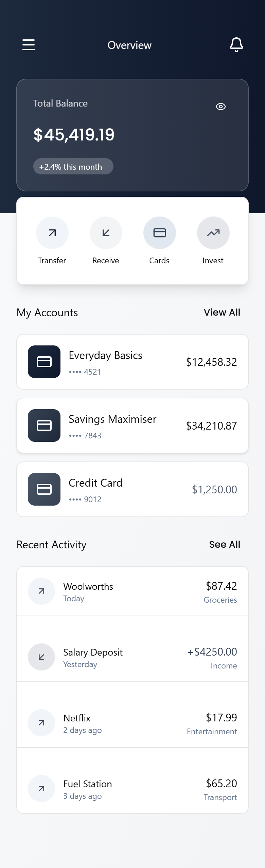Click the Credit Card account icon
Viewport: 265px width, 868px height.
44,489
